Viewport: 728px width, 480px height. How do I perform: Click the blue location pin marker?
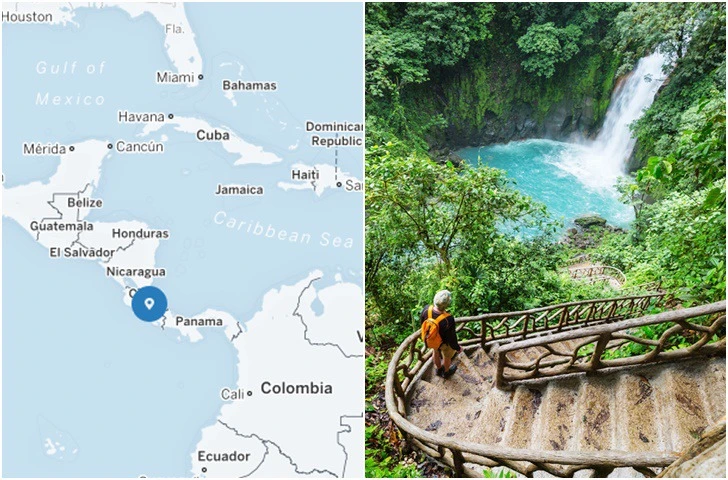[x=149, y=304]
